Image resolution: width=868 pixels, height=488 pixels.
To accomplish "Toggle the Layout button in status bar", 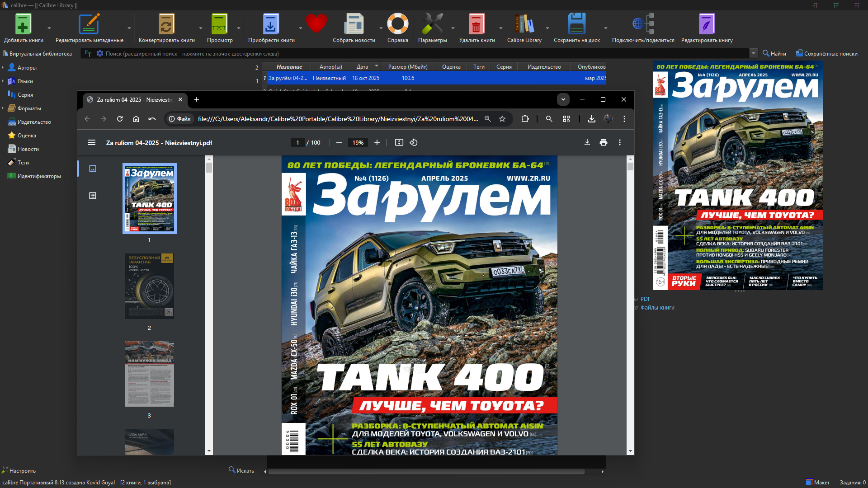I will 818,482.
